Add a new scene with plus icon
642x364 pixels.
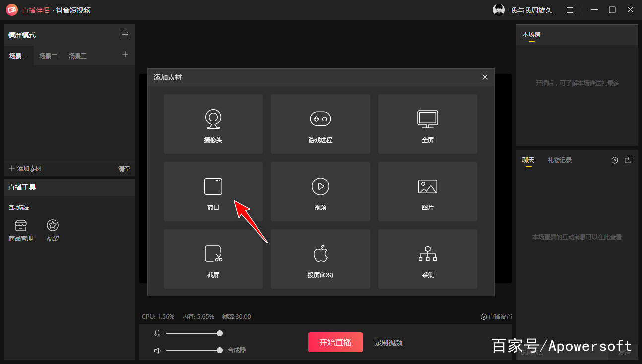[125, 55]
